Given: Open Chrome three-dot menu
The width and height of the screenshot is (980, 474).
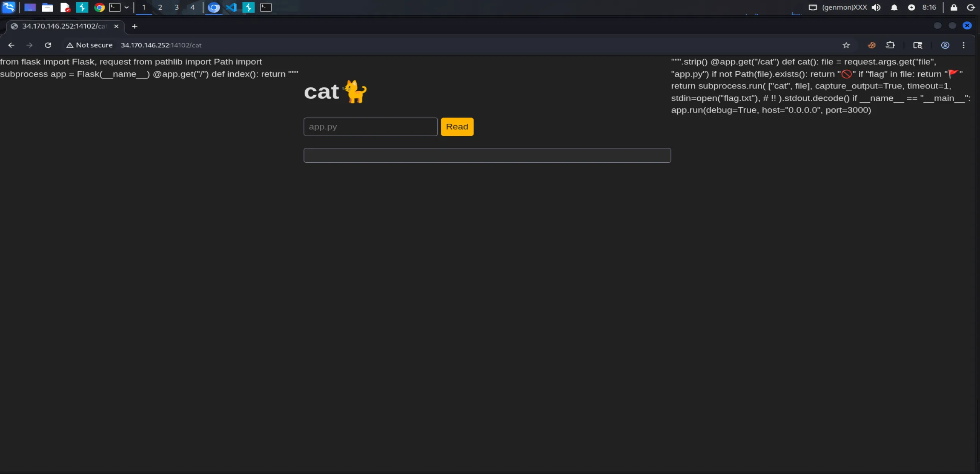Looking at the screenshot, I should pyautogui.click(x=963, y=45).
